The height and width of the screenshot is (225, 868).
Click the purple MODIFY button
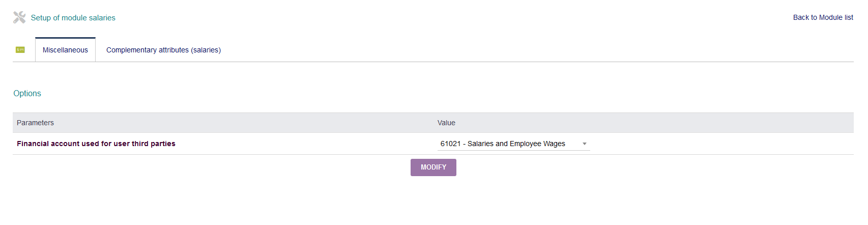pyautogui.click(x=433, y=167)
